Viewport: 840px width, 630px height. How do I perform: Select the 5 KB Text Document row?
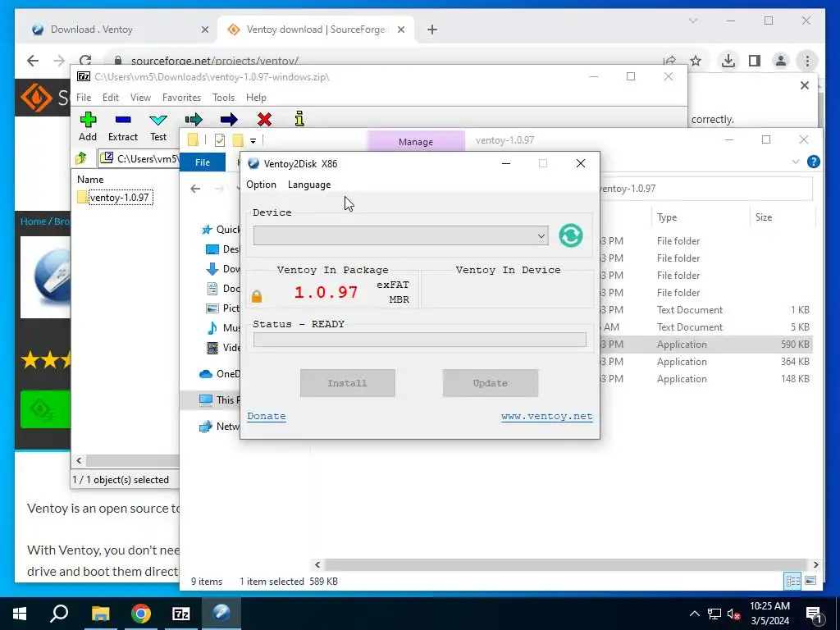tap(706, 327)
